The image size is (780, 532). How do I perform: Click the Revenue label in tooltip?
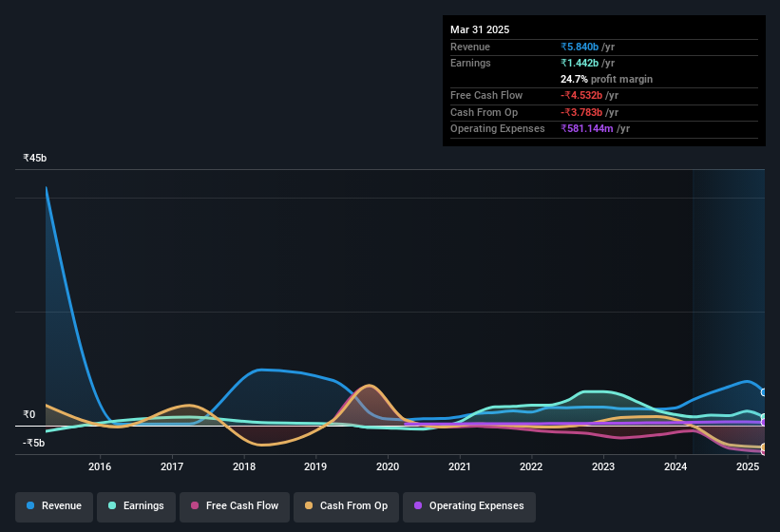[470, 47]
